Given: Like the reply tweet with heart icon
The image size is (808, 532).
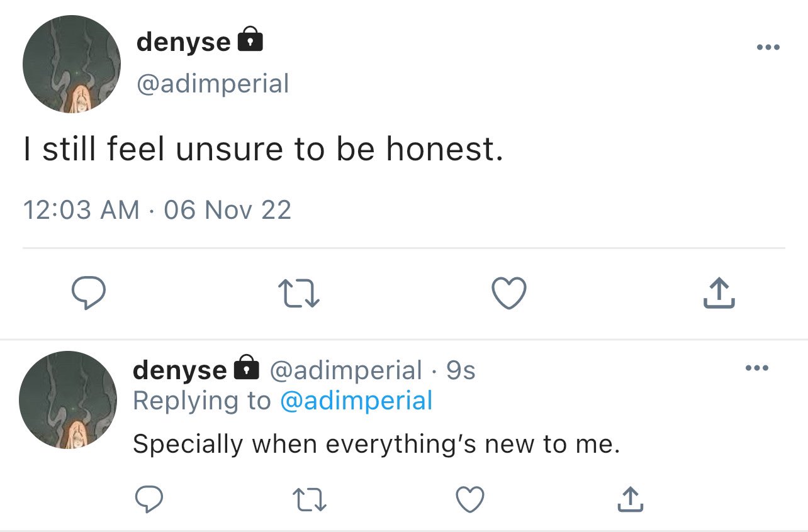Looking at the screenshot, I should (469, 500).
